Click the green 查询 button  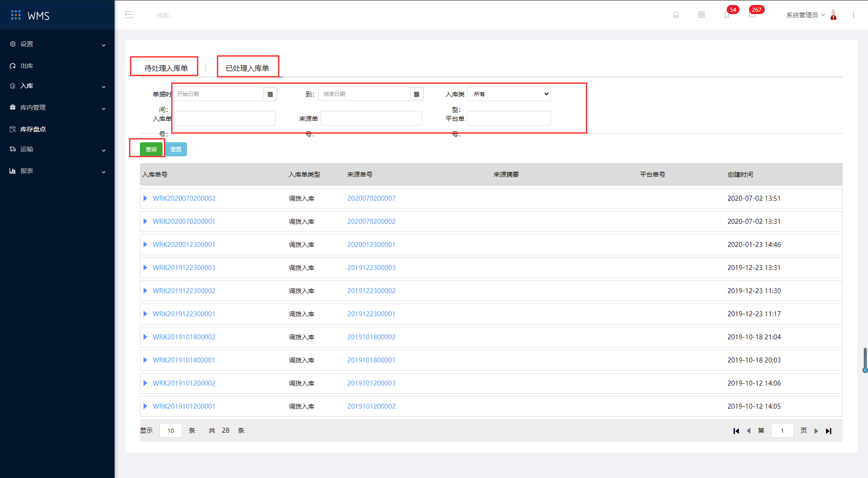pos(151,149)
